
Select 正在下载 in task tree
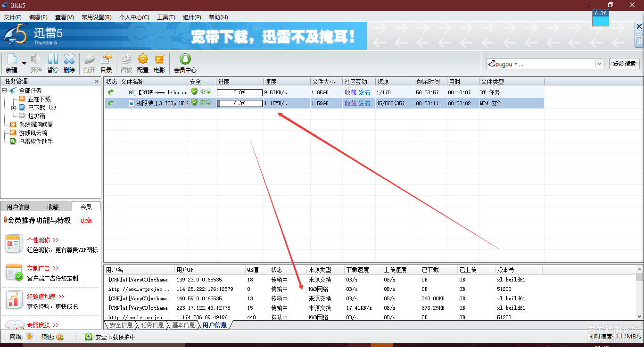[39, 99]
